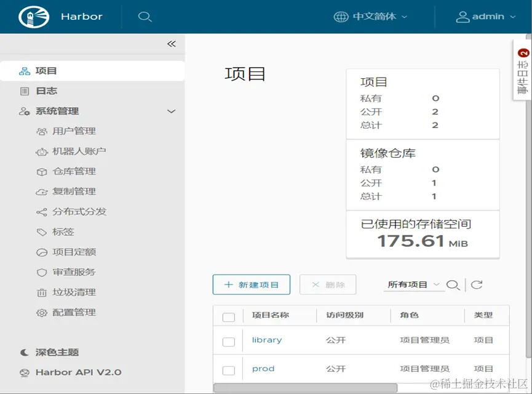The width and height of the screenshot is (532, 394).
Task: Open the library project link
Action: (x=267, y=340)
